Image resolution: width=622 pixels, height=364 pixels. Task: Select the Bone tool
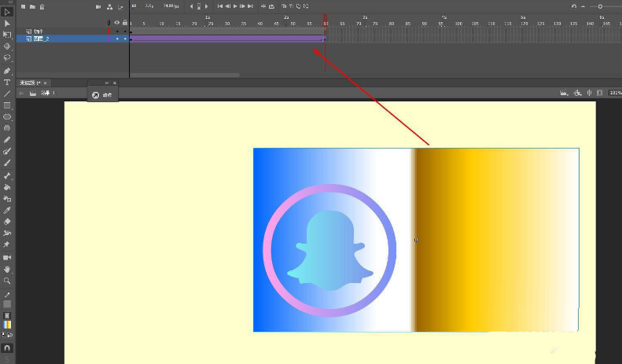pyautogui.click(x=7, y=176)
